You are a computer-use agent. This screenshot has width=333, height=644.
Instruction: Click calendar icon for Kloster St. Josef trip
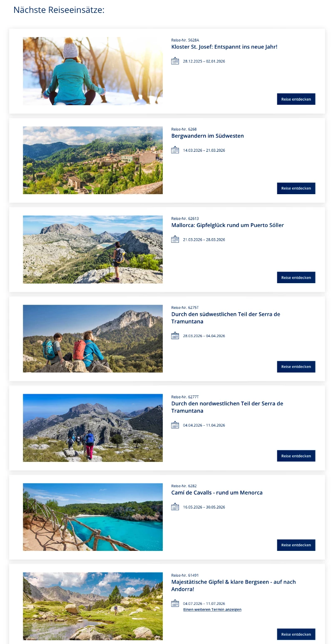point(175,61)
